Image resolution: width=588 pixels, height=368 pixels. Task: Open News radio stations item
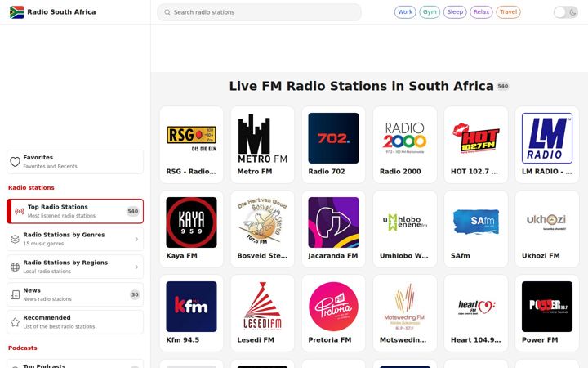tap(75, 294)
